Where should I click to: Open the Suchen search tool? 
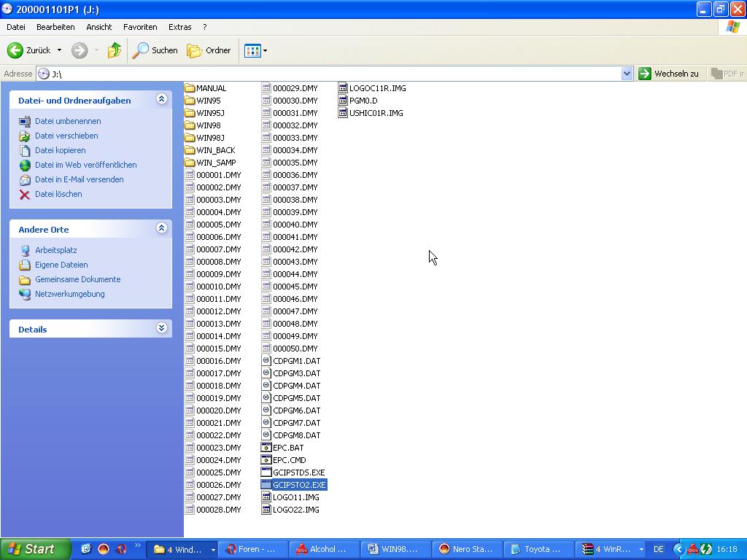point(155,50)
